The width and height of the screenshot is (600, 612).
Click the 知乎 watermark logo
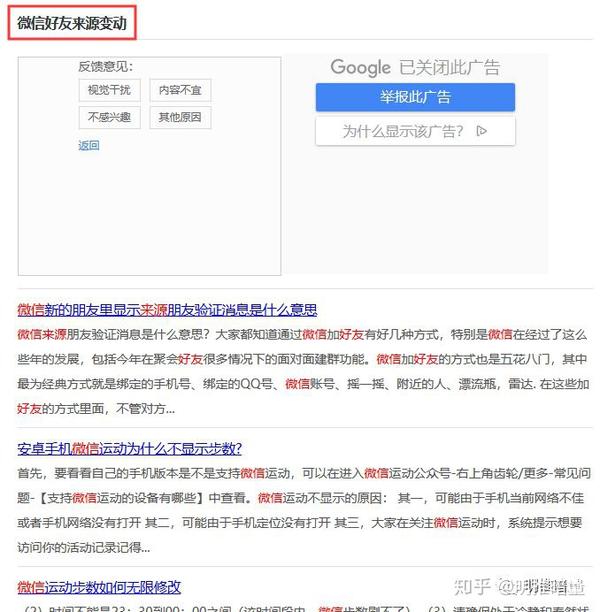click(x=472, y=587)
